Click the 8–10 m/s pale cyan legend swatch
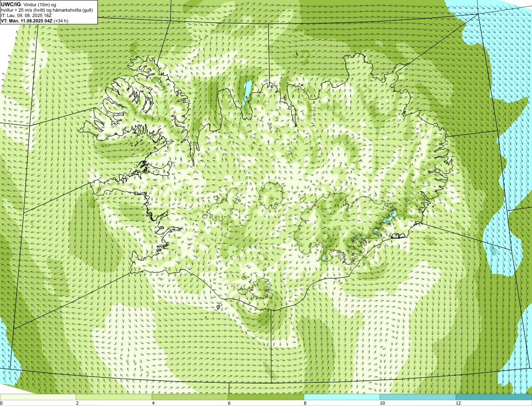 tap(342, 397)
